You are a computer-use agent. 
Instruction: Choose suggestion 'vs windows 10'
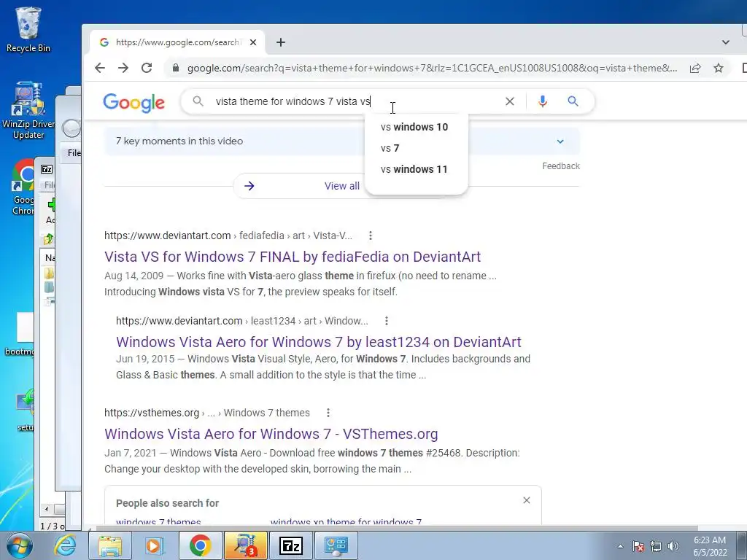pos(415,127)
